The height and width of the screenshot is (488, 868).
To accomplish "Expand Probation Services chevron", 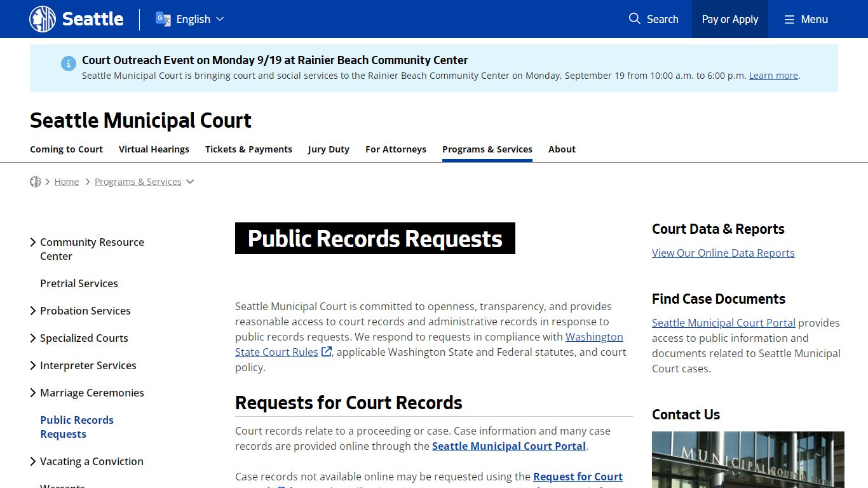I will [33, 311].
